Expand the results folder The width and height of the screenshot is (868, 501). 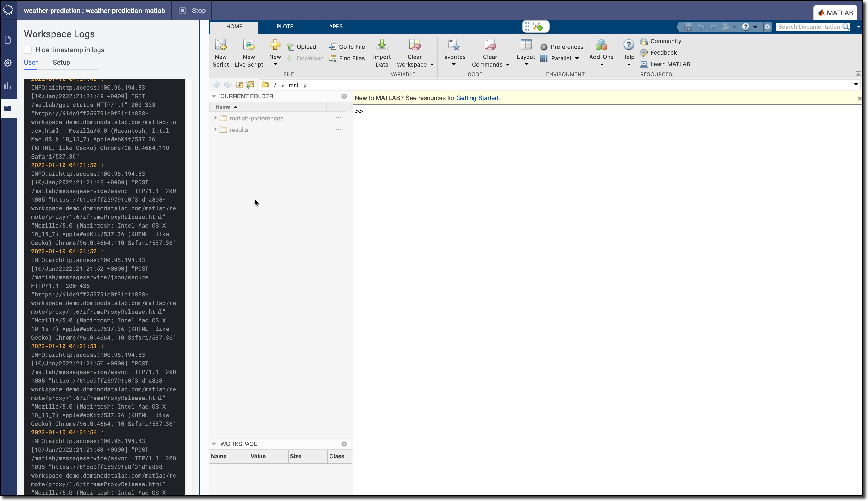point(216,129)
